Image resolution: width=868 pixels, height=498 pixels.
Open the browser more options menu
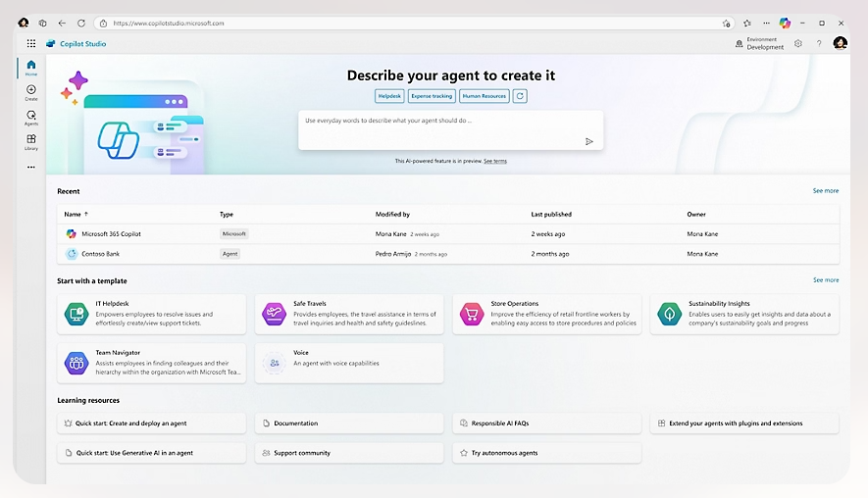(766, 24)
